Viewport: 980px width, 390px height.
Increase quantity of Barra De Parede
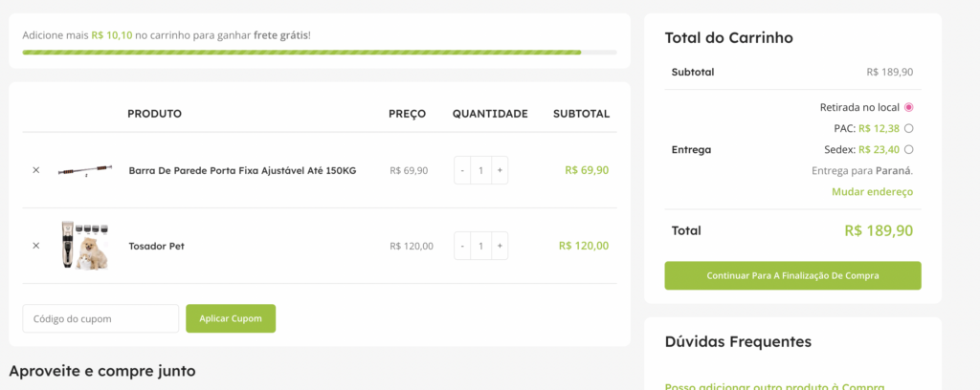click(500, 170)
